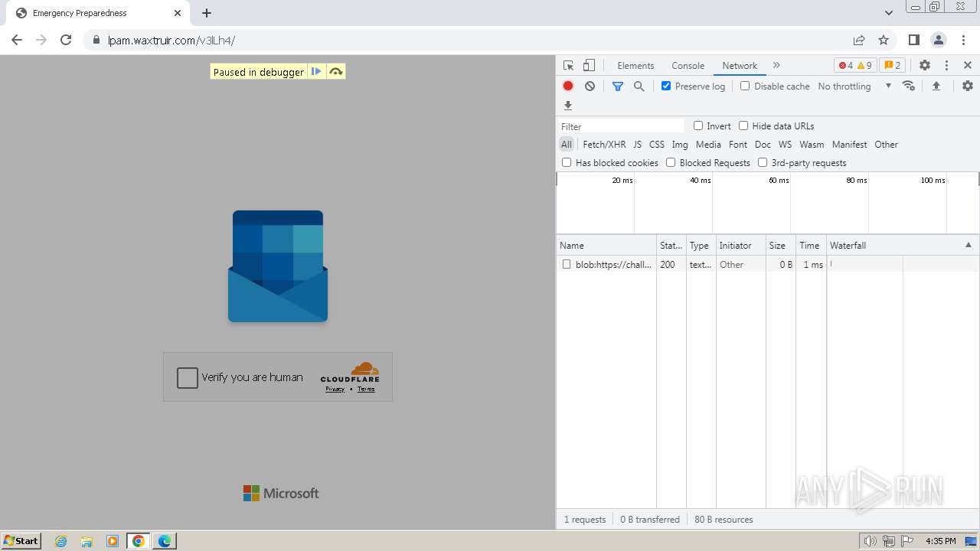Screen dimensions: 980x551
Task: Show All request types
Action: [566, 144]
